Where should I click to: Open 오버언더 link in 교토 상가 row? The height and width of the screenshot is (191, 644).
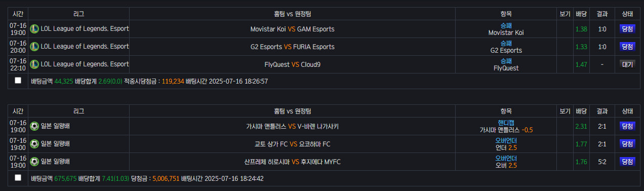pos(506,140)
